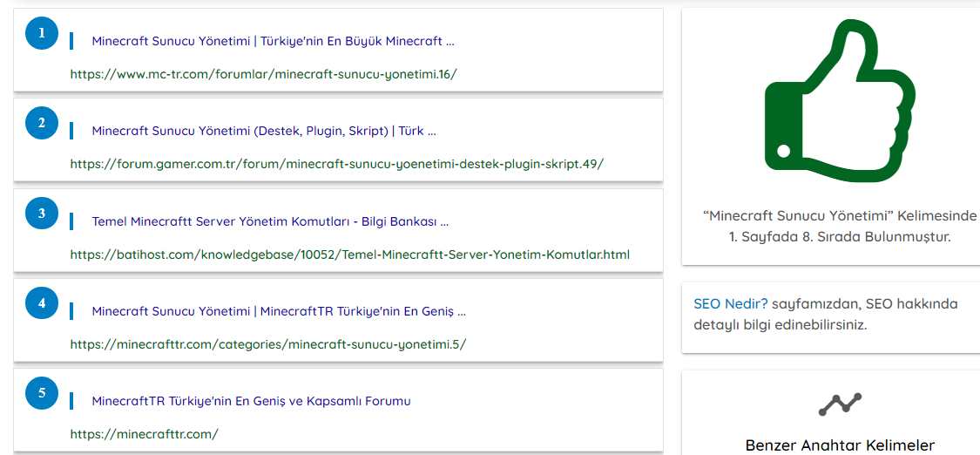Screen dimensions: 980x455
Task: Click the number 5 rank badge
Action: coord(41,393)
